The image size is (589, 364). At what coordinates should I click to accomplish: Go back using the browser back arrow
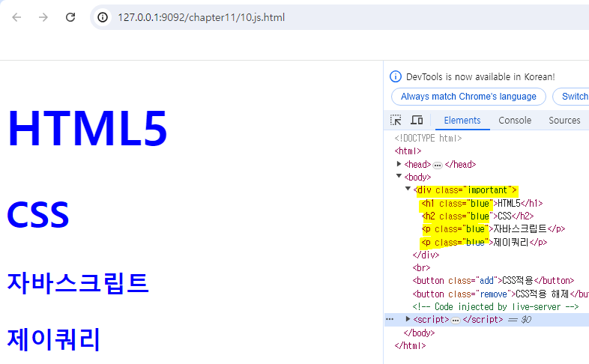tap(17, 17)
